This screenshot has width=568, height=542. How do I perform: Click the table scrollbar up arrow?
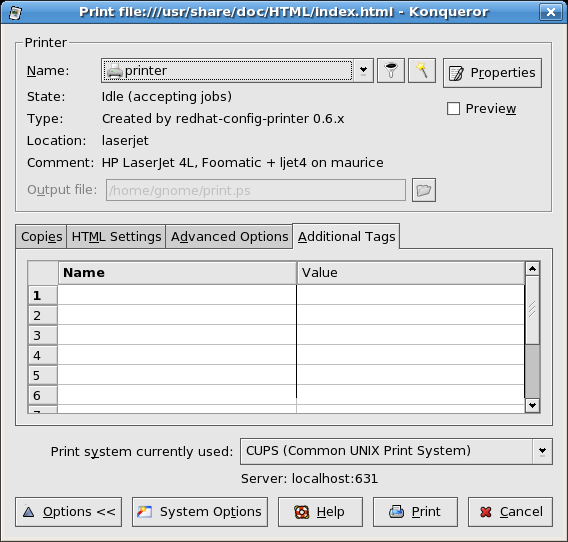tap(532, 269)
